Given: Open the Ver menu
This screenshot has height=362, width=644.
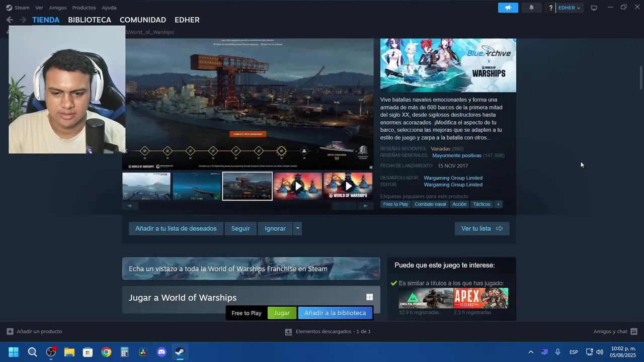Looking at the screenshot, I should (39, 8).
